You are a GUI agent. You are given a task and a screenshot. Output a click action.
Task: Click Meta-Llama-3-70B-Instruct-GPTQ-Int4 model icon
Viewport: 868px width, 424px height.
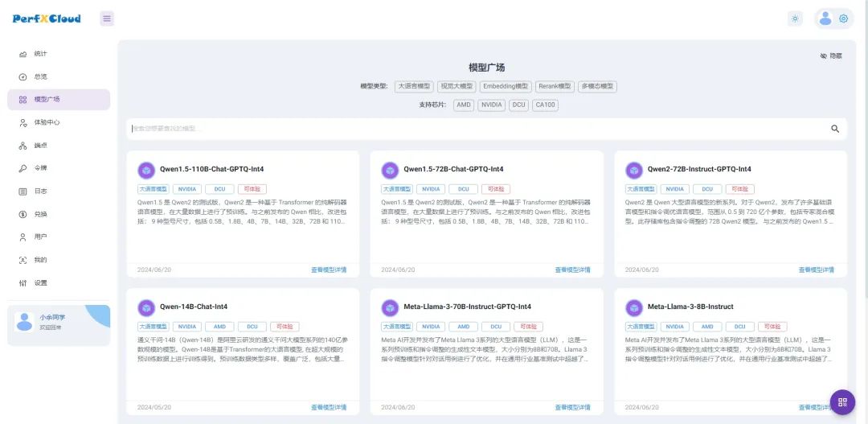(390, 307)
